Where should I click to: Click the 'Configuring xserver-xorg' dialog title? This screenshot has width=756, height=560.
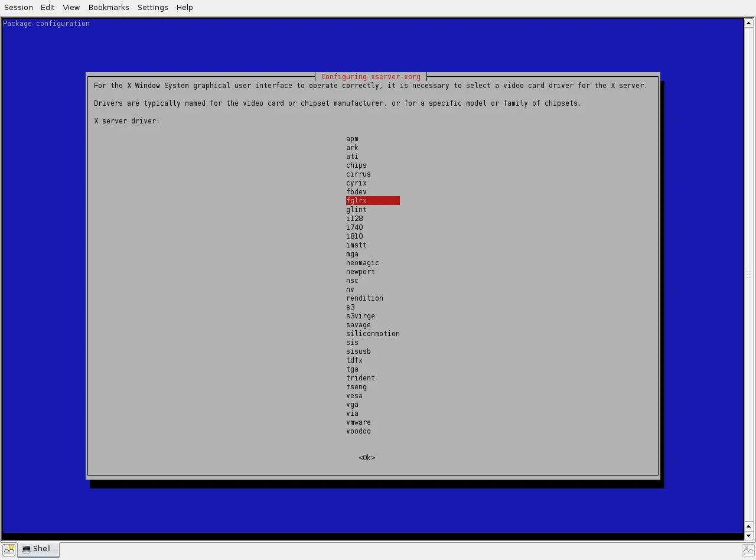tap(371, 77)
